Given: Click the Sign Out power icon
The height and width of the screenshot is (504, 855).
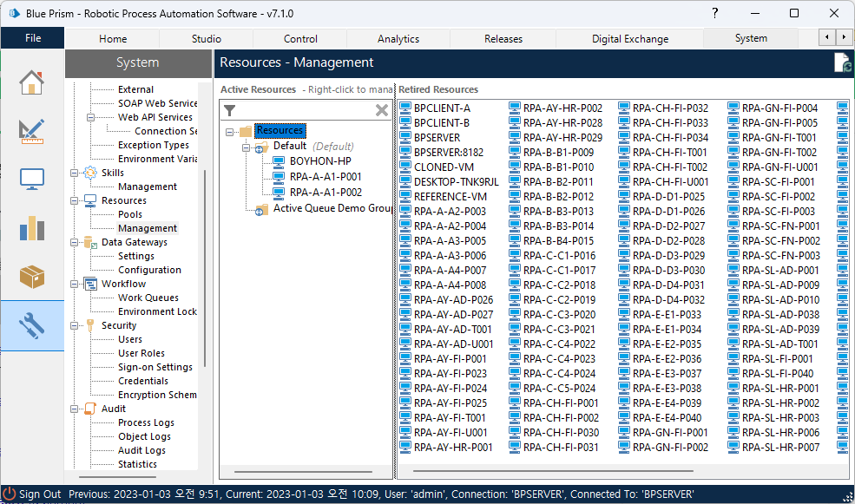Looking at the screenshot, I should coord(10,494).
